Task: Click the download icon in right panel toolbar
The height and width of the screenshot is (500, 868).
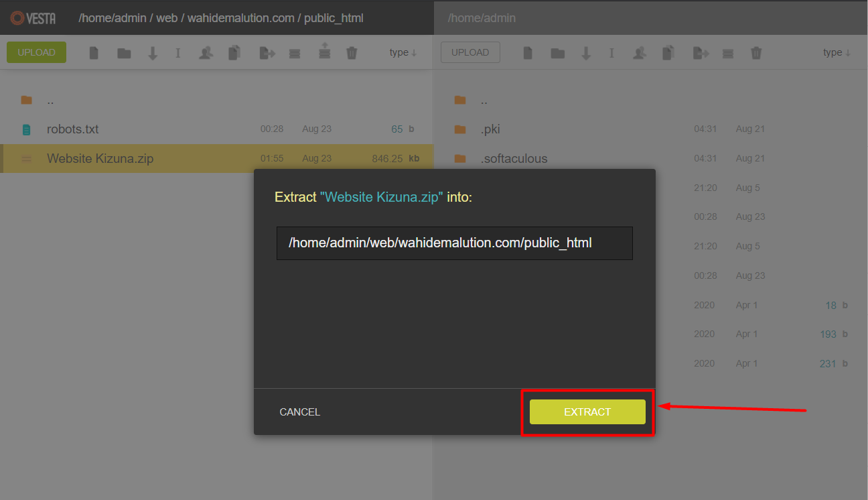Action: [586, 53]
